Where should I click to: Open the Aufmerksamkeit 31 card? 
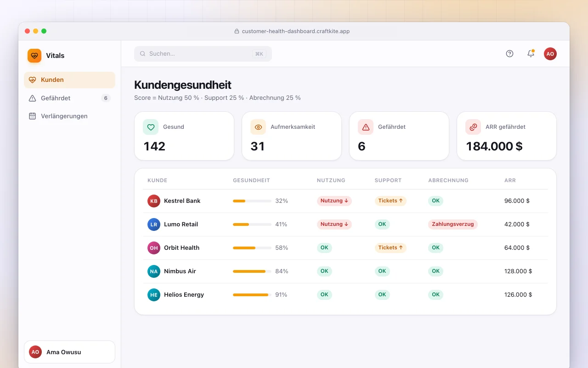coord(292,136)
